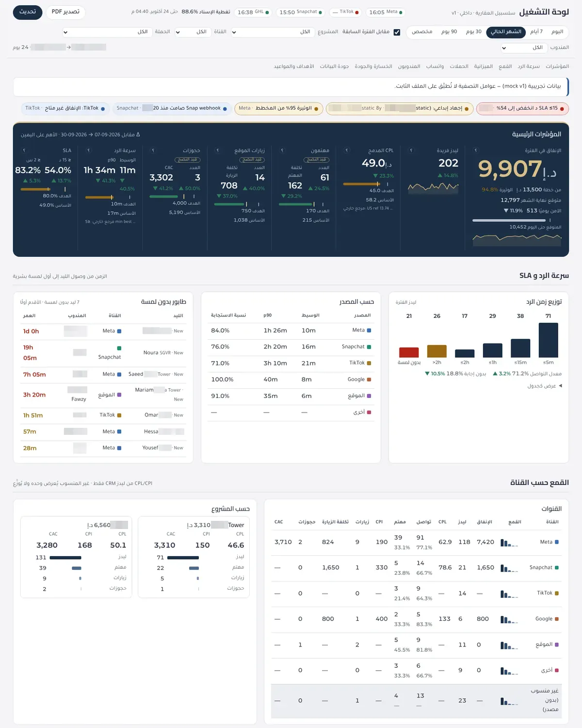Open help icon on الإنفاق في الفترة card

point(475,150)
